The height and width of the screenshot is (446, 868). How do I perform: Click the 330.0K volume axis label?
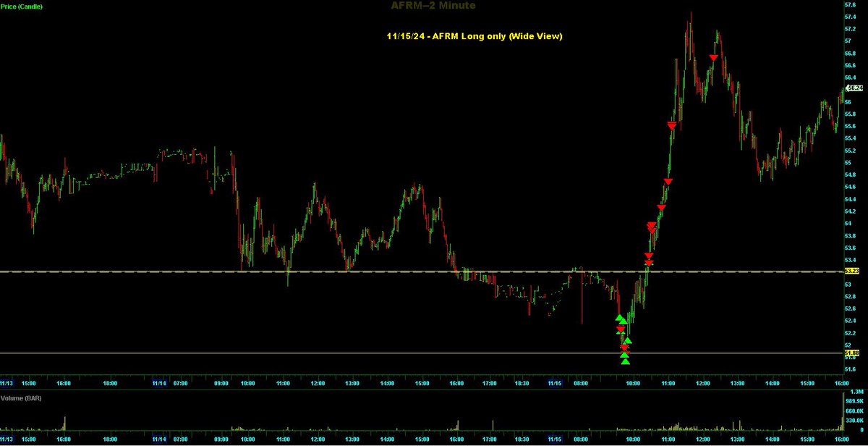[x=854, y=420]
